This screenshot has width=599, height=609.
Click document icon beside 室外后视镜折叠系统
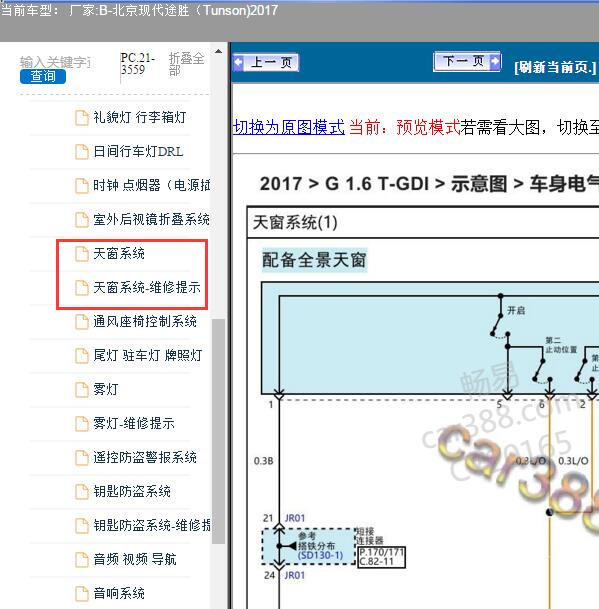click(x=82, y=220)
